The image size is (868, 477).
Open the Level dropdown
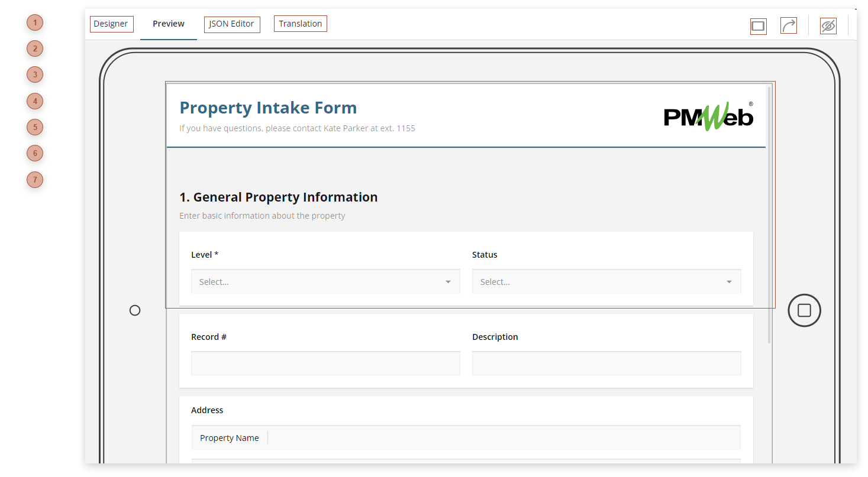point(325,282)
